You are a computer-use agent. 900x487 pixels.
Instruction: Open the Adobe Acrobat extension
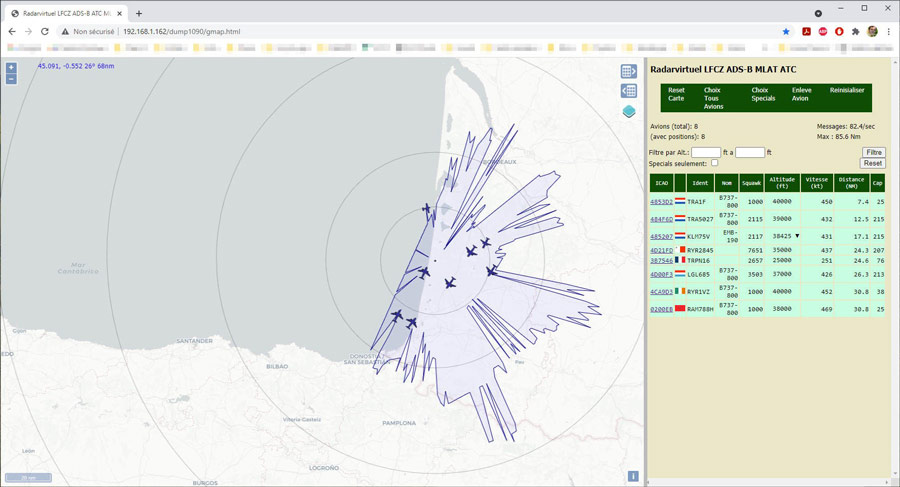(806, 32)
